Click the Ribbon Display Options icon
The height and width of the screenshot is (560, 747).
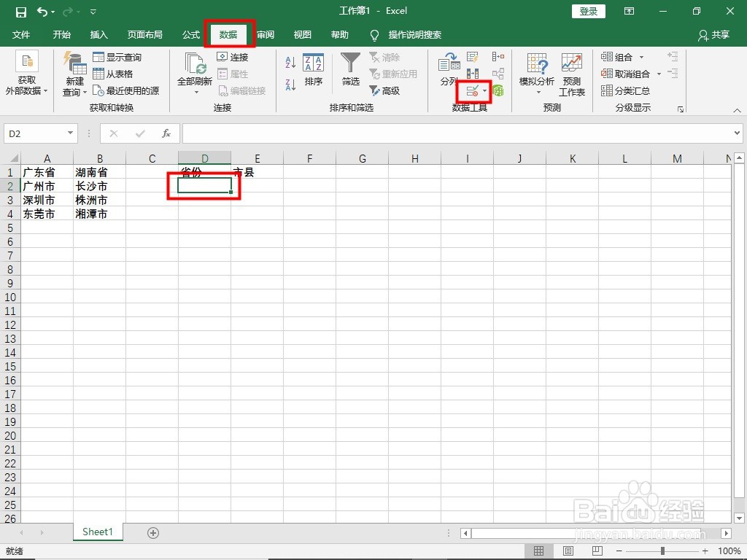[630, 11]
